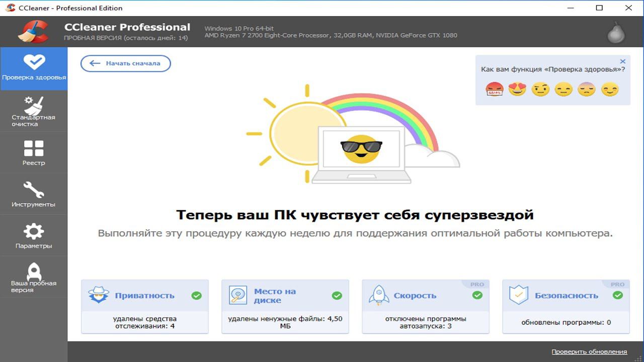This screenshot has height=362, width=644.
Task: Click the CCleaner icon in the title bar
Action: pyautogui.click(x=10, y=8)
